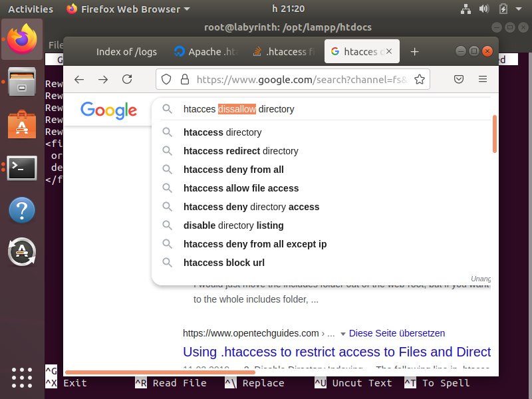Select the htacces Google search tab

point(361,51)
